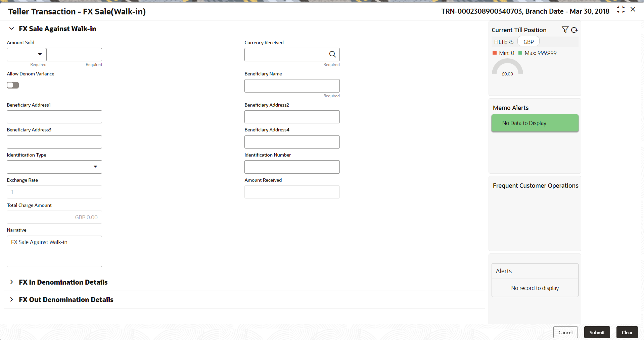Click the Exchange Rate field

point(54,192)
